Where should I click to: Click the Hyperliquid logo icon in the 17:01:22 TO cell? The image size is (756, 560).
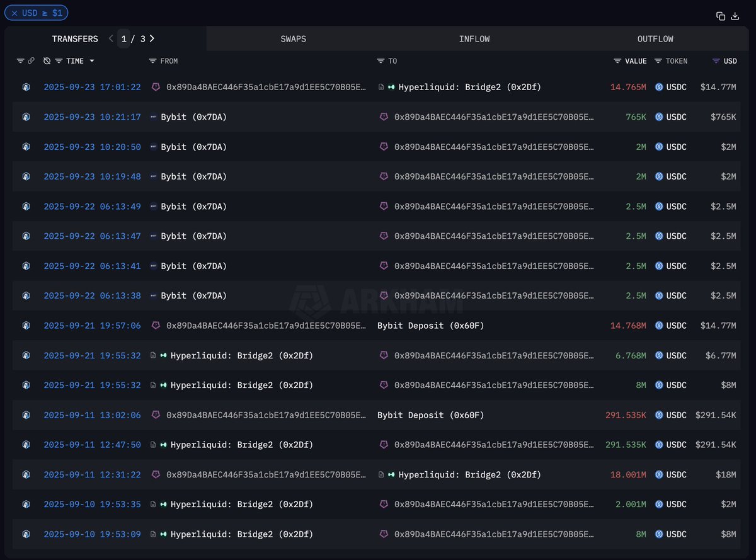[x=391, y=87]
